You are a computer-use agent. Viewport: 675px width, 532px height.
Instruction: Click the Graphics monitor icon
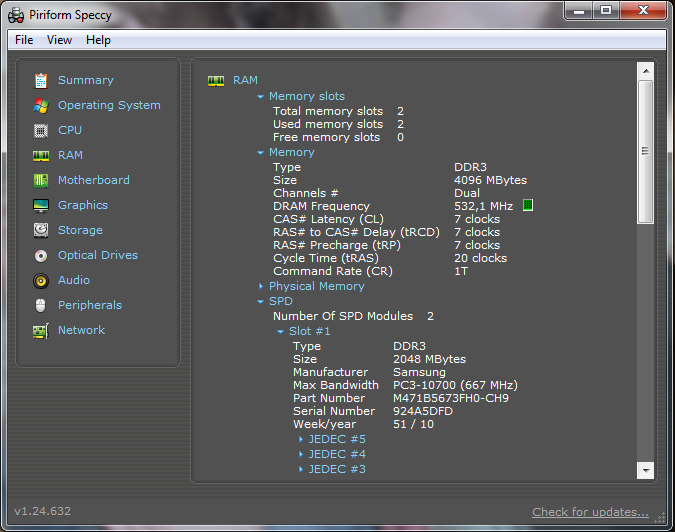[x=41, y=206]
